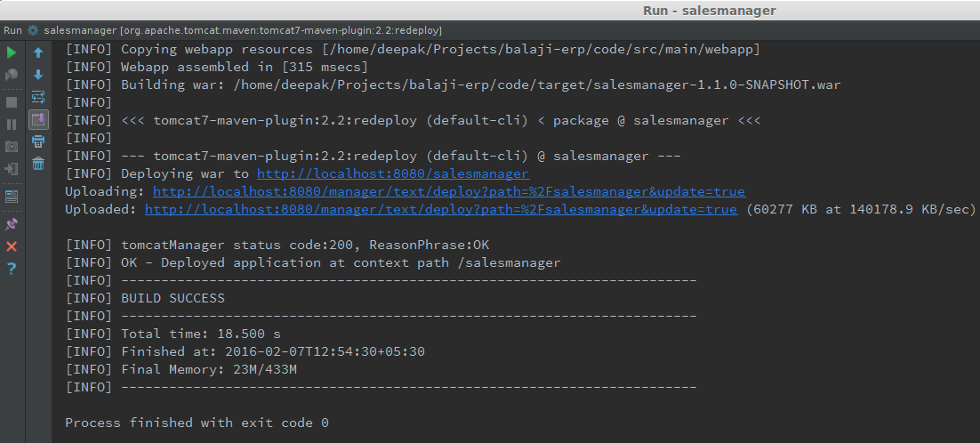Viewport: 980px width, 443px height.
Task: Select the salesmanager run configuration tab
Action: click(x=243, y=30)
